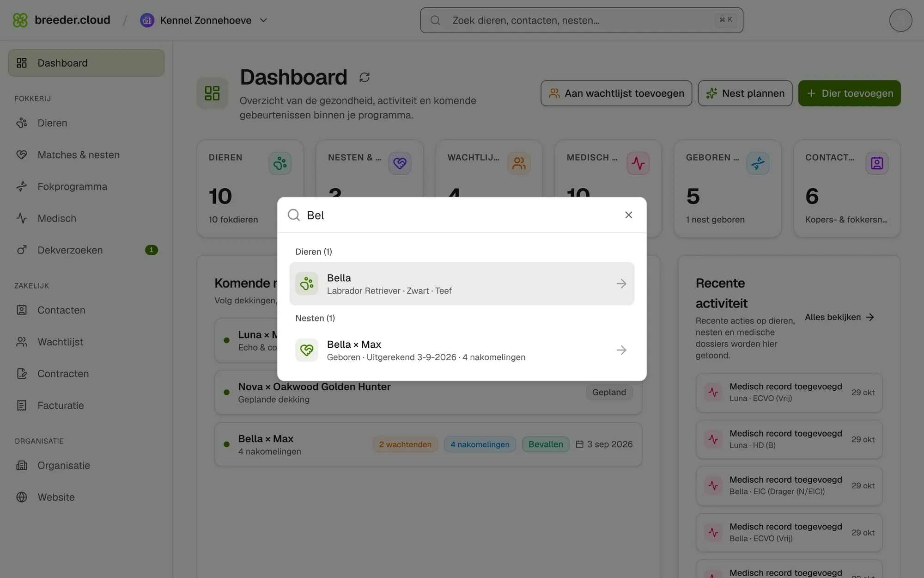Open the Luna · HD (B) activity record
Screen dimensions: 924x578
click(x=789, y=439)
